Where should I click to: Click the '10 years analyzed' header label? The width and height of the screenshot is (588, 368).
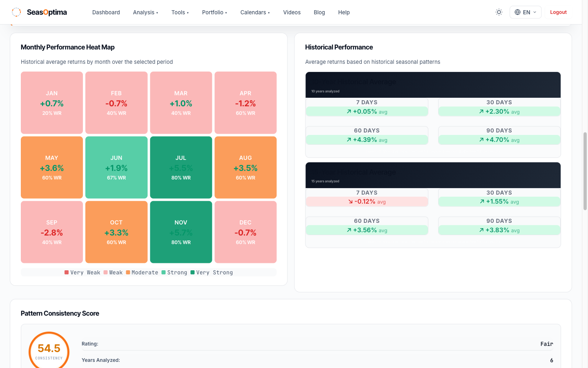click(325, 91)
